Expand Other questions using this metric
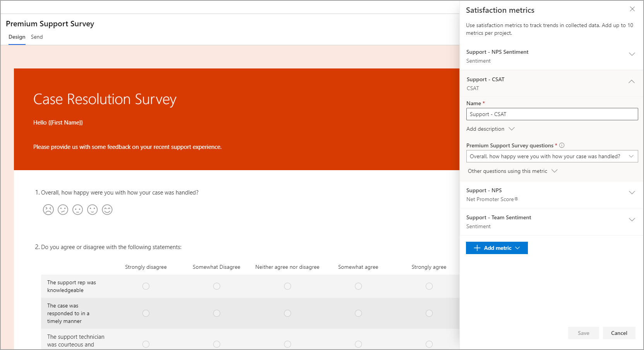Viewport: 644px width, 350px height. (512, 171)
